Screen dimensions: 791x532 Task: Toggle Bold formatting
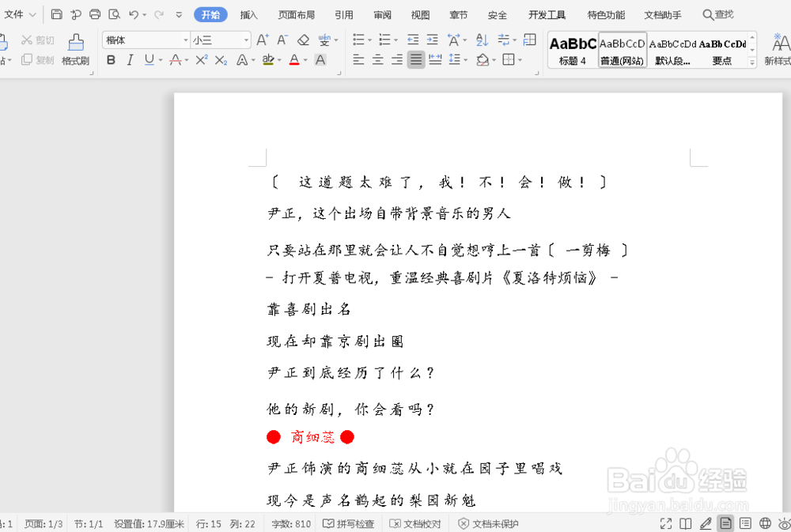pos(111,60)
